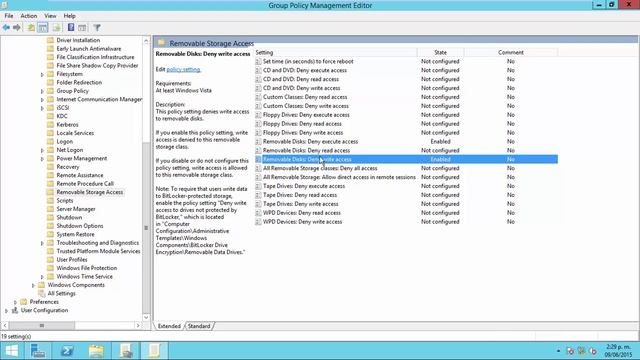Expand the Net Logon node
Viewport: 640px width, 360px height.
point(42,150)
